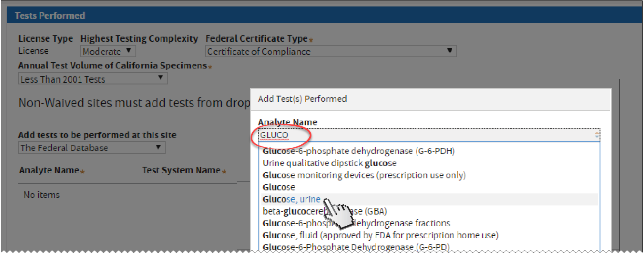Screen dimensions: 644x255
Task: Click the Test System Name column header
Action: [x=181, y=170]
